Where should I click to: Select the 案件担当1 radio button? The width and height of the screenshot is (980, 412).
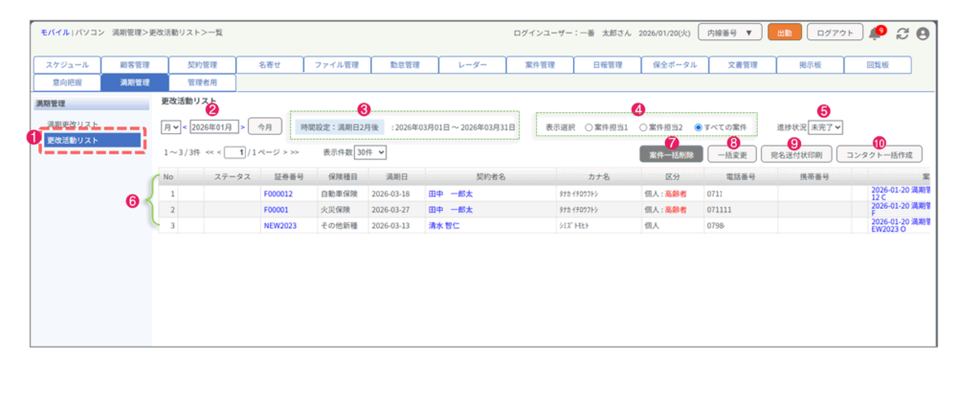click(590, 126)
